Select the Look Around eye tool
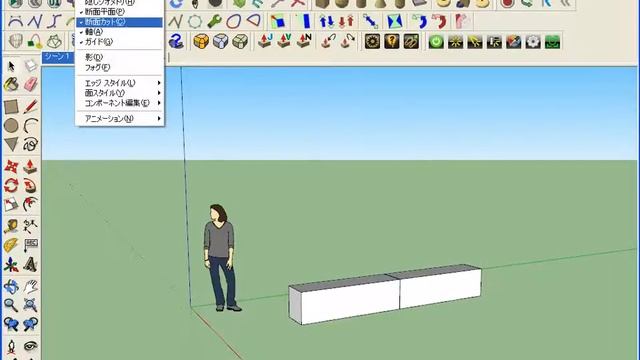The width and height of the screenshot is (640, 360). tap(31, 347)
